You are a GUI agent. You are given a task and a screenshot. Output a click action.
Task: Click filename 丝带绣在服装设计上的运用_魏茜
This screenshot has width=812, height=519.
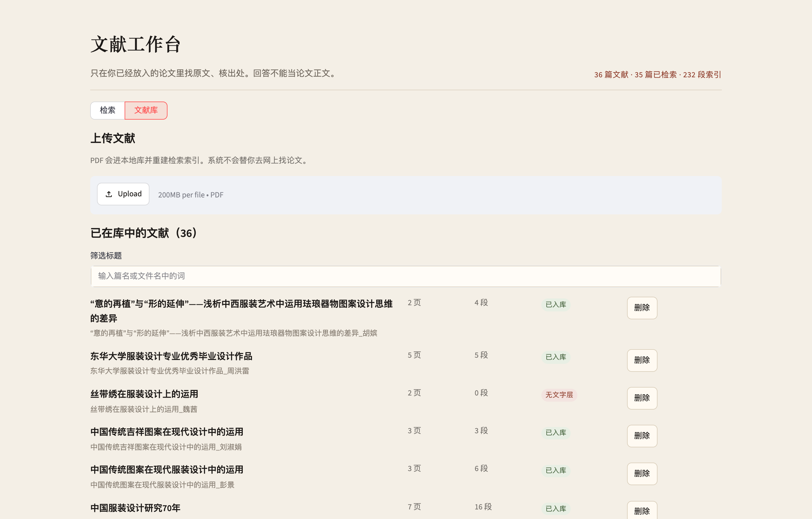[x=144, y=409]
